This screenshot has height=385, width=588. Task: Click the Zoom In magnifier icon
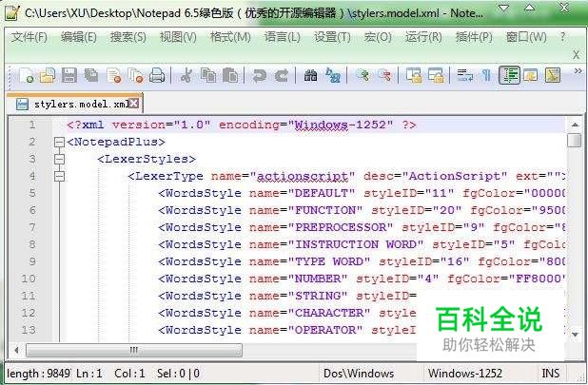coord(363,75)
